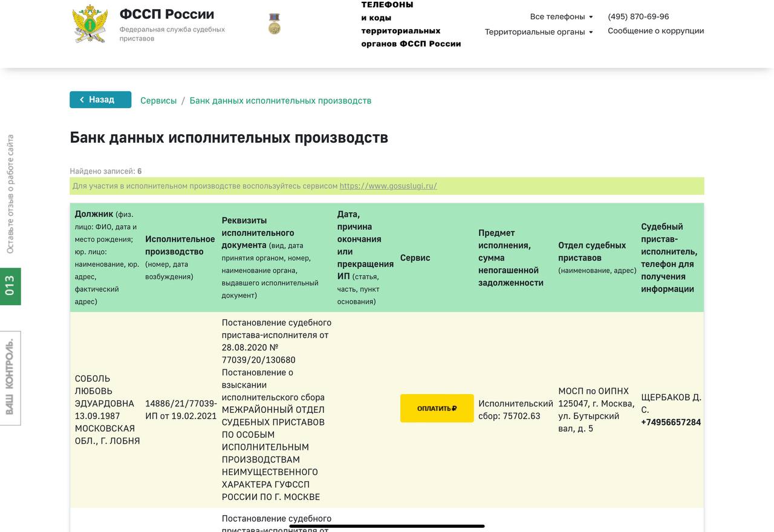The height and width of the screenshot is (532, 774).
Task: Select the document details cell dated 28.08.2020
Action: click(x=277, y=410)
